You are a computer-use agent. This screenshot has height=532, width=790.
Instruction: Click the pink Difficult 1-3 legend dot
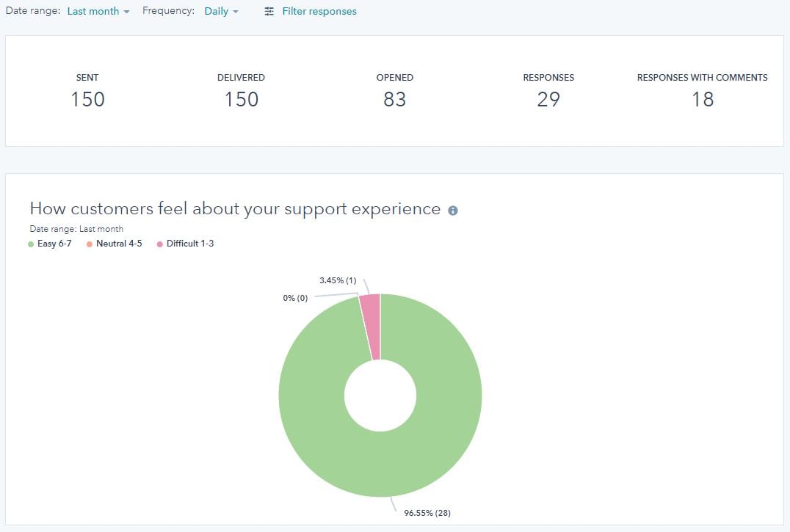click(x=159, y=243)
